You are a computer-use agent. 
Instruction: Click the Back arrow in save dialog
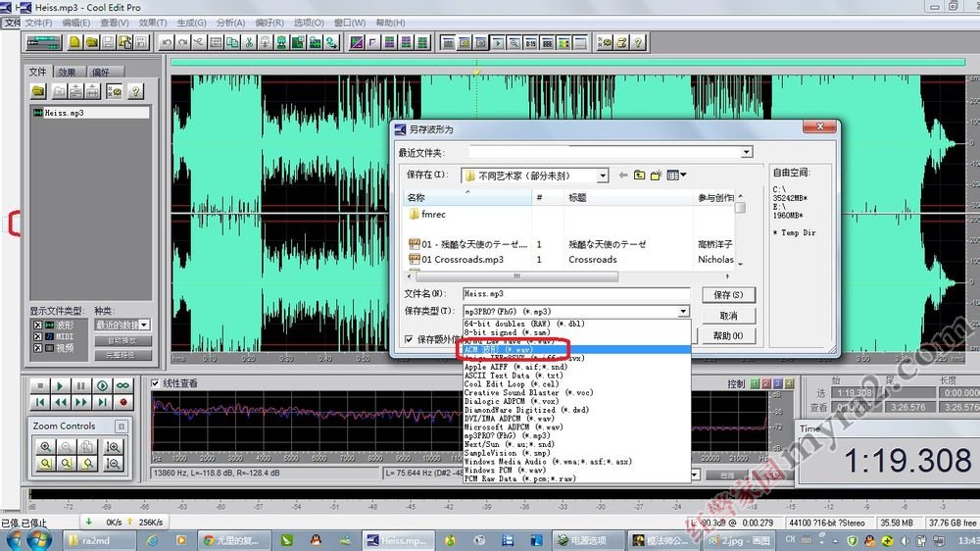point(623,175)
